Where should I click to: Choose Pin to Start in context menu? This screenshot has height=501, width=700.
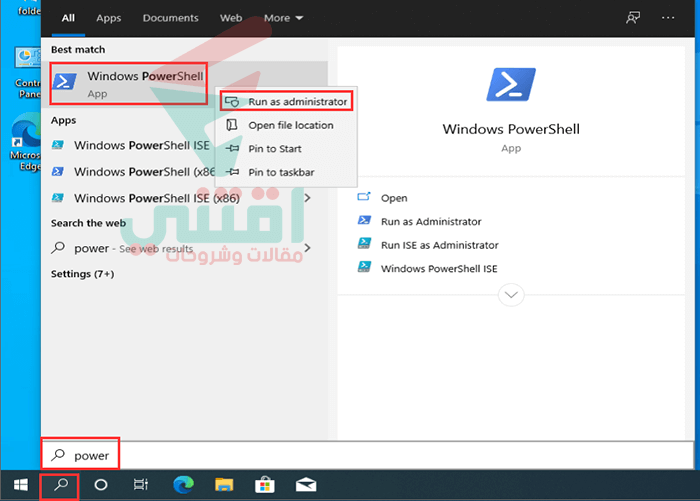(287, 149)
